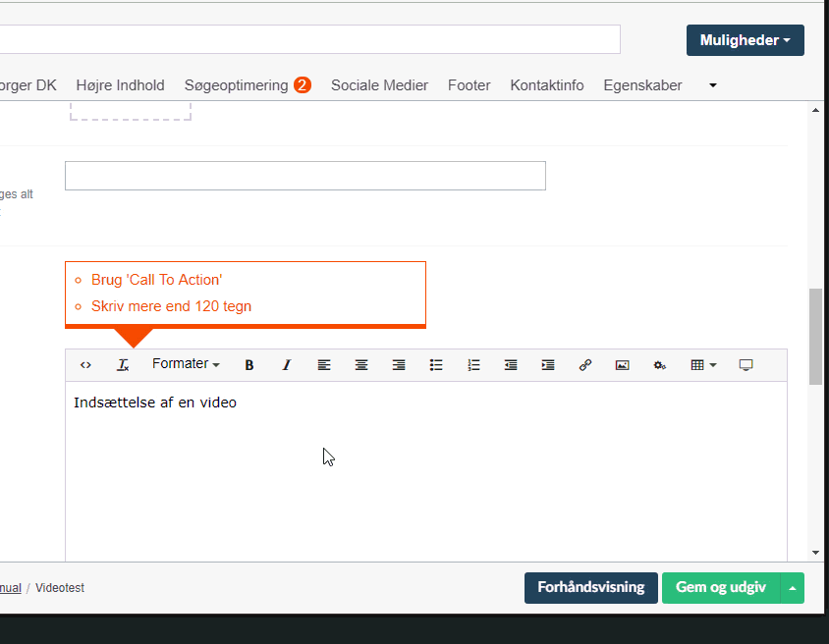Image resolution: width=829 pixels, height=644 pixels.
Task: Insert a bulleted list
Action: click(436, 365)
